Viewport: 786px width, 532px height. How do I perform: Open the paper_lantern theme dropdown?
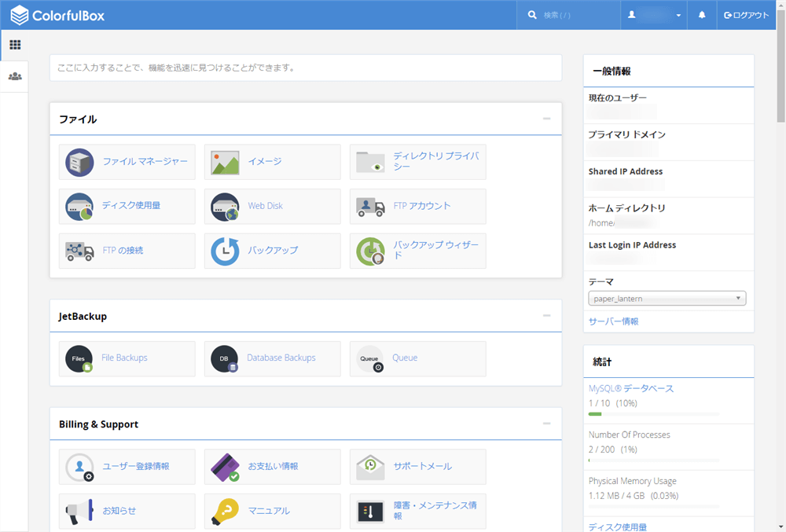[667, 298]
